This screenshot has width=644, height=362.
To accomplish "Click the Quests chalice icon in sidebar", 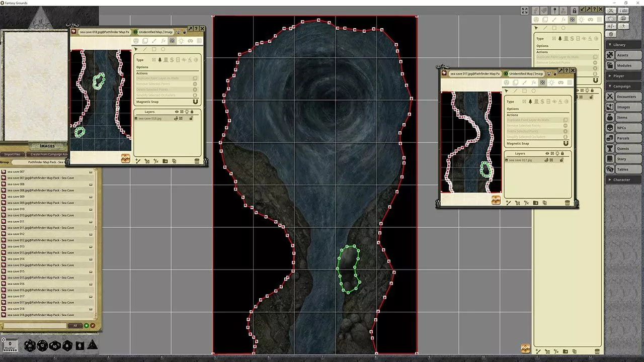I will [x=610, y=149].
